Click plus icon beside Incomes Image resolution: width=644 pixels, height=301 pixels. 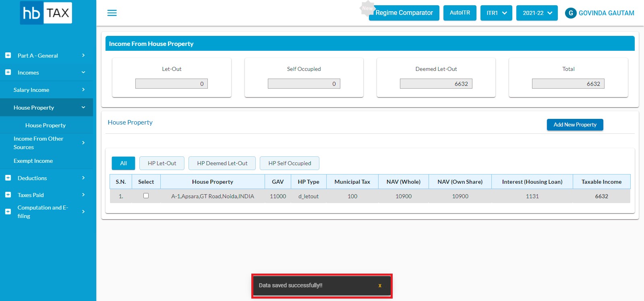point(8,72)
